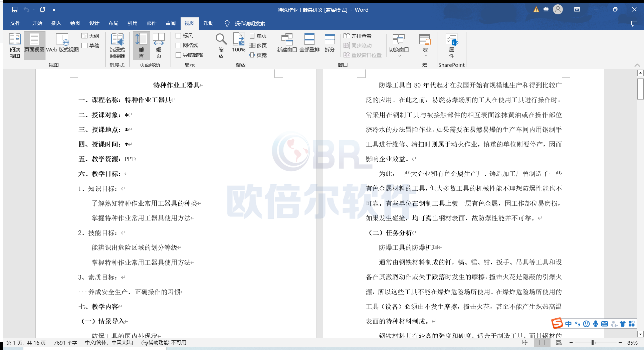
Task: Set zoom to 100%
Action: click(239, 43)
